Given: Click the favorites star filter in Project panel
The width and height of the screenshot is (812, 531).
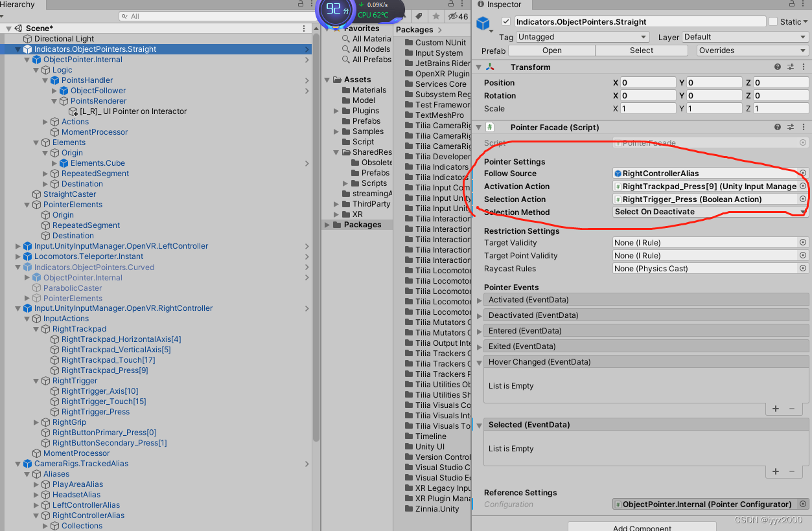Looking at the screenshot, I should click(x=435, y=16).
